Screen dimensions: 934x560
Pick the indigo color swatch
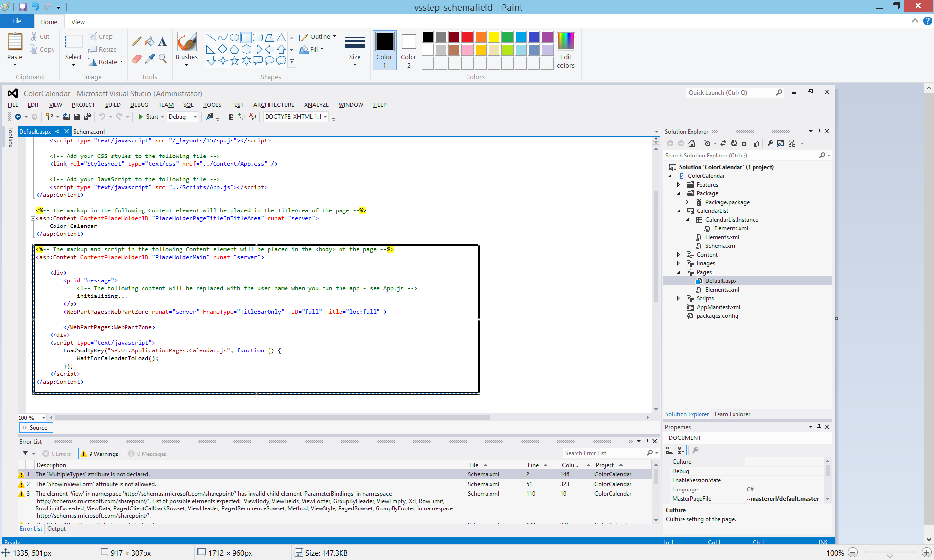(x=534, y=36)
